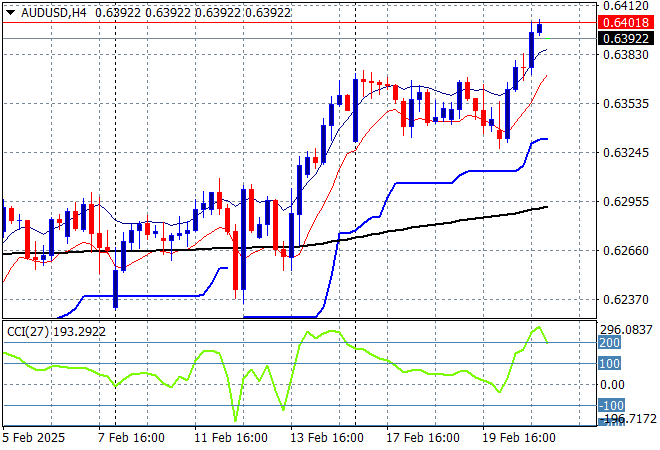Click the 0.64120 price axis value
The height and width of the screenshot is (450, 660).
pos(626,6)
